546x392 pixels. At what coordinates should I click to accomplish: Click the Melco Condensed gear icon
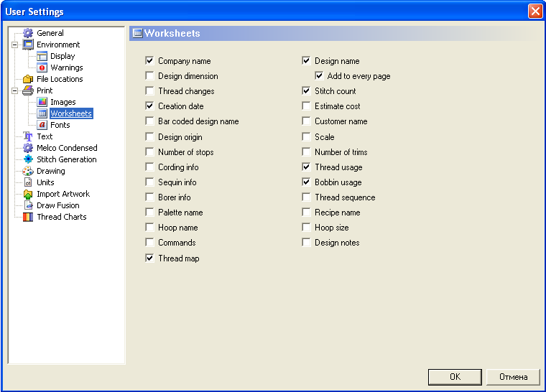pyautogui.click(x=28, y=148)
